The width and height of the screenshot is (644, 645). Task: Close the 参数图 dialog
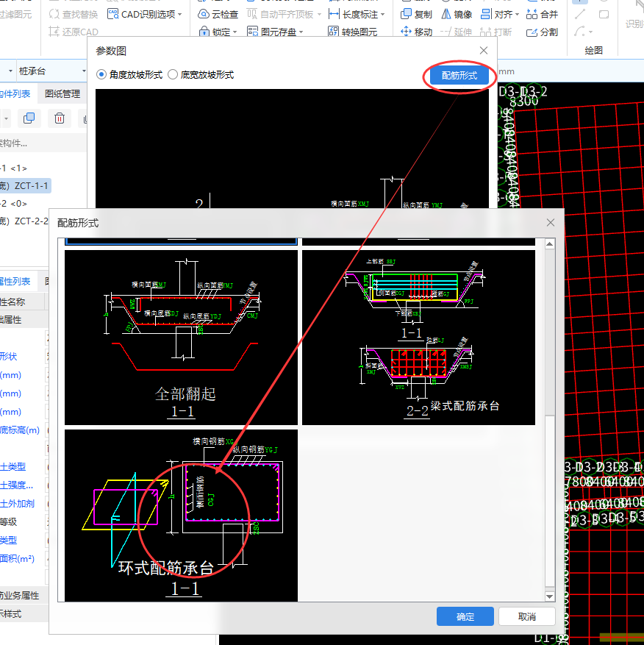484,50
